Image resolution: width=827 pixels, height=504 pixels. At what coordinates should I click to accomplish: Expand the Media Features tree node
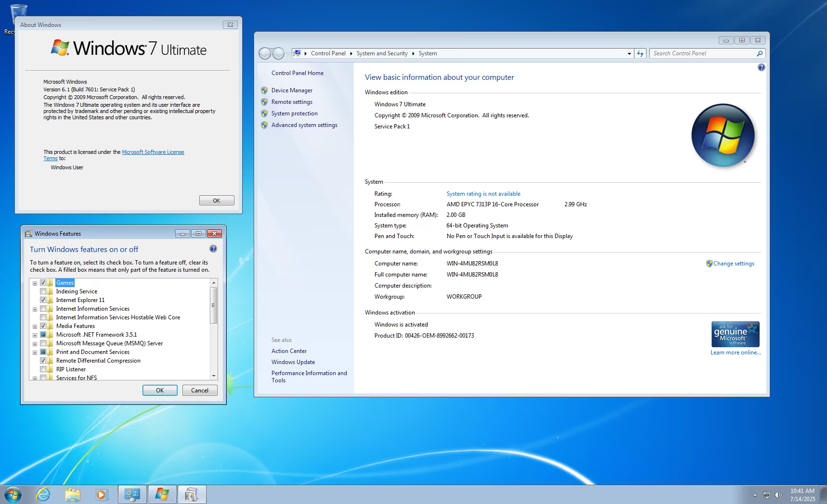pyautogui.click(x=35, y=327)
